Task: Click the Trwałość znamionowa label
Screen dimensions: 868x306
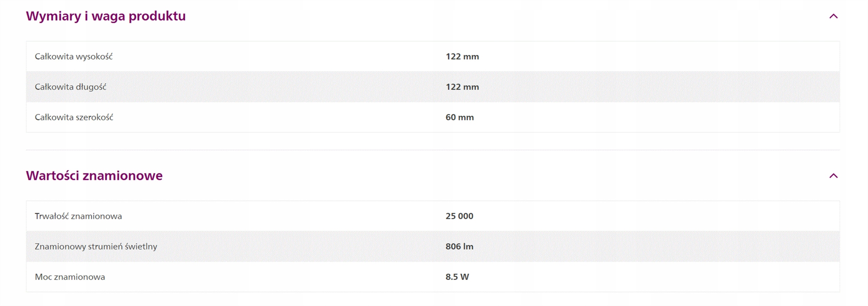Action: pos(78,216)
